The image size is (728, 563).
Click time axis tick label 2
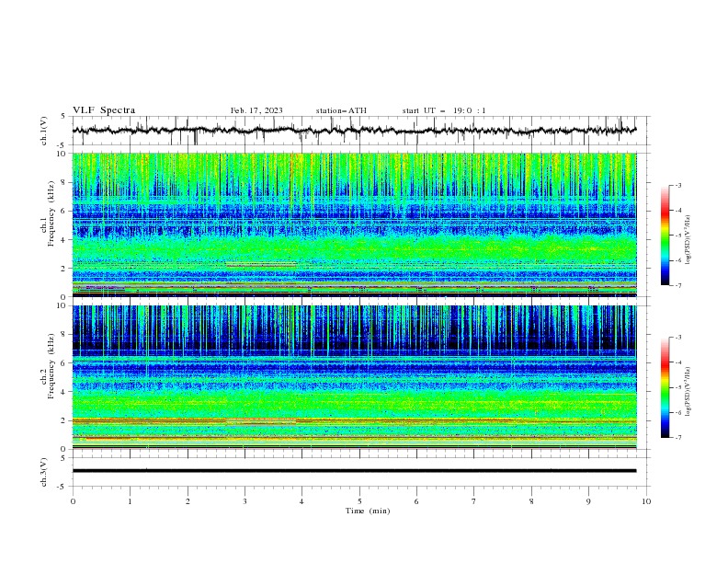[x=188, y=501]
